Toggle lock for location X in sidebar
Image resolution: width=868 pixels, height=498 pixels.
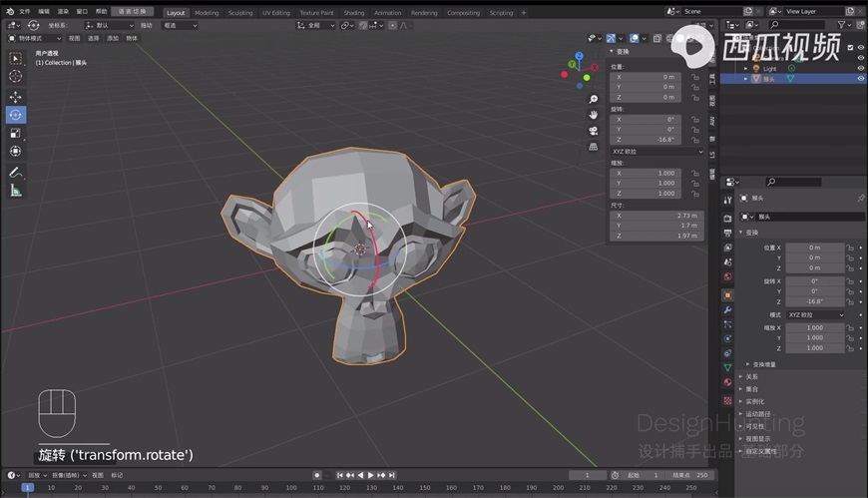[x=694, y=77]
